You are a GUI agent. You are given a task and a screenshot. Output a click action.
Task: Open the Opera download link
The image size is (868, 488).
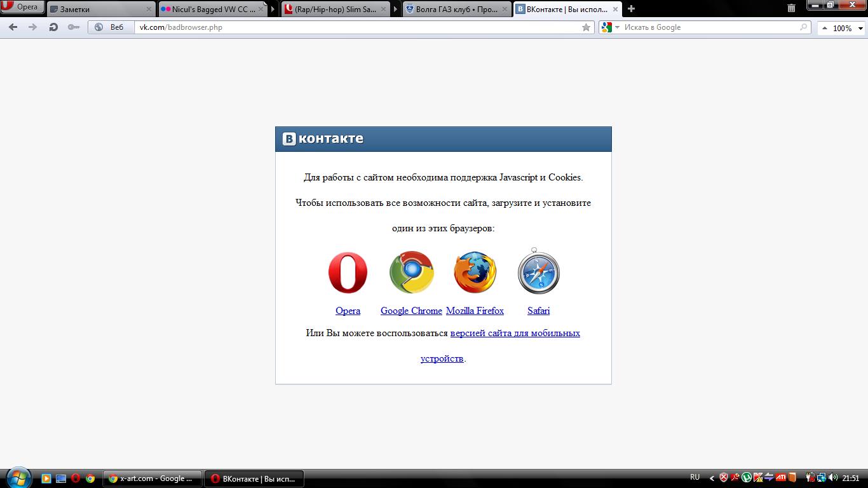coord(348,311)
